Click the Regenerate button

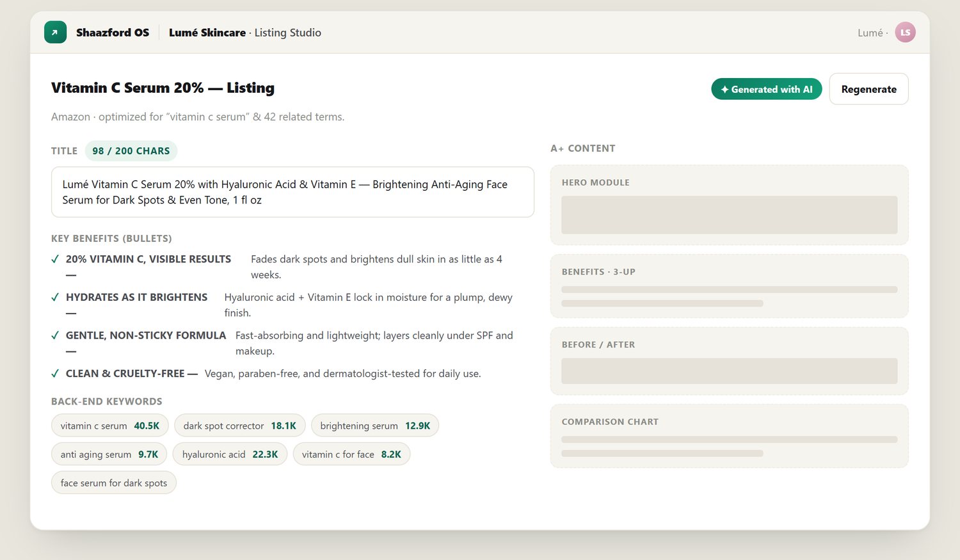point(868,89)
